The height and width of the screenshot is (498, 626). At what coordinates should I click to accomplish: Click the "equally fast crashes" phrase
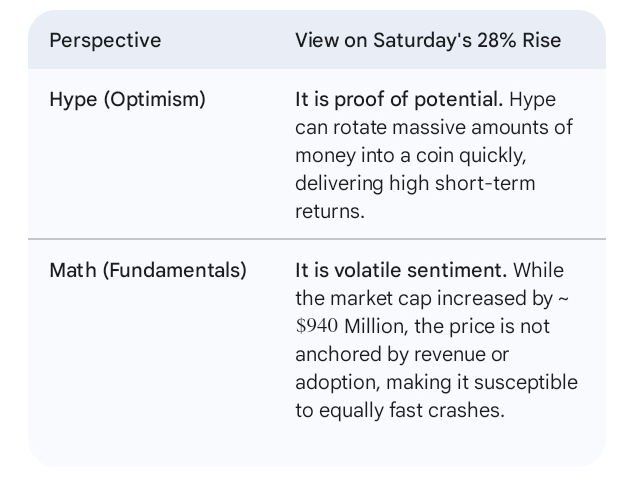click(410, 410)
